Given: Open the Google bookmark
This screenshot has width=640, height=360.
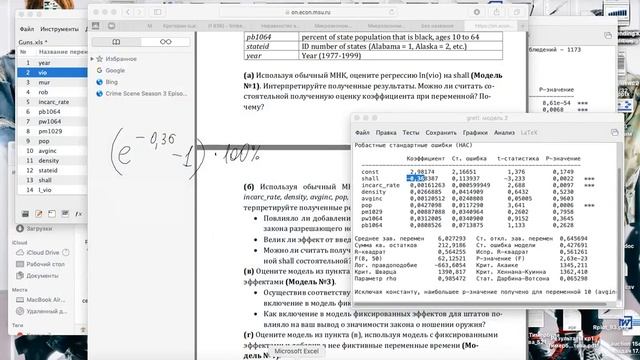Looking at the screenshot, I should pos(115,70).
